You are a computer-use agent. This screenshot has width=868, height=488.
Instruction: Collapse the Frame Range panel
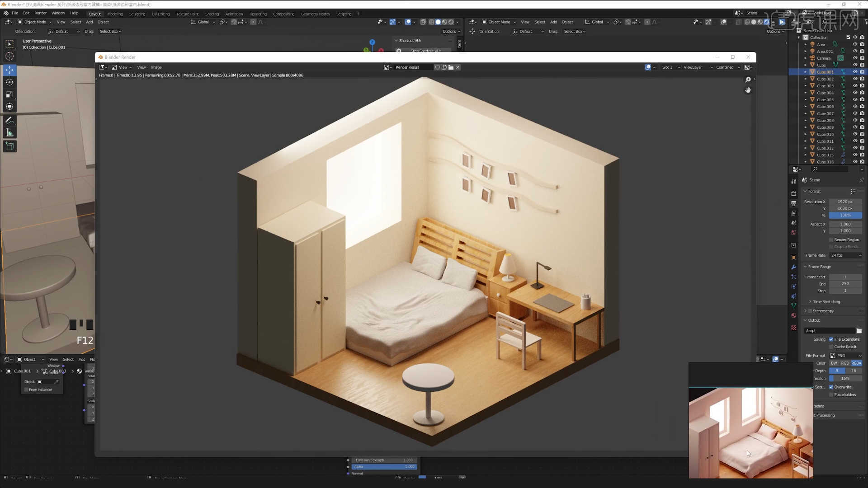819,267
